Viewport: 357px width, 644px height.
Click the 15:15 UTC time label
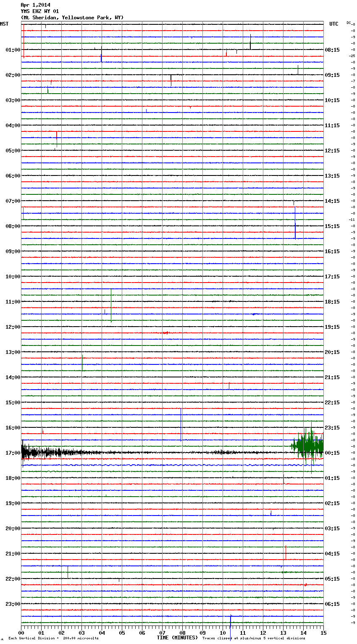coord(332,226)
